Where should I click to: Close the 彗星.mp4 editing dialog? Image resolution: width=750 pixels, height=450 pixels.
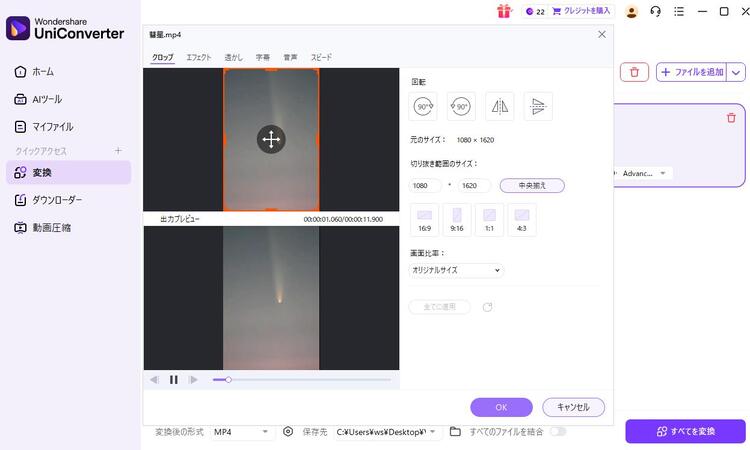pos(602,34)
